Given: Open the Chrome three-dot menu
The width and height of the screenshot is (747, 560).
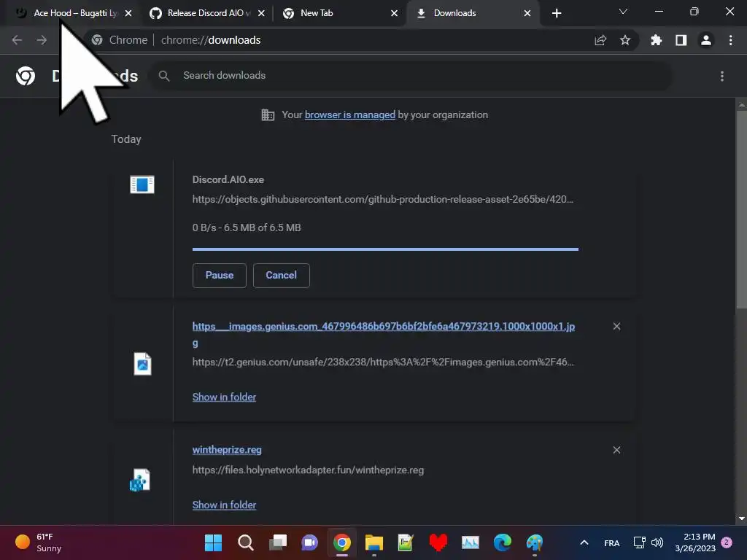Looking at the screenshot, I should (x=730, y=40).
